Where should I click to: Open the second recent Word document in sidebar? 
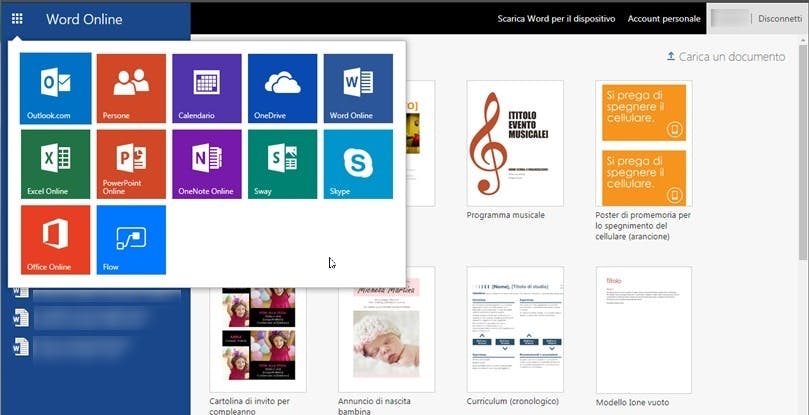[85, 319]
